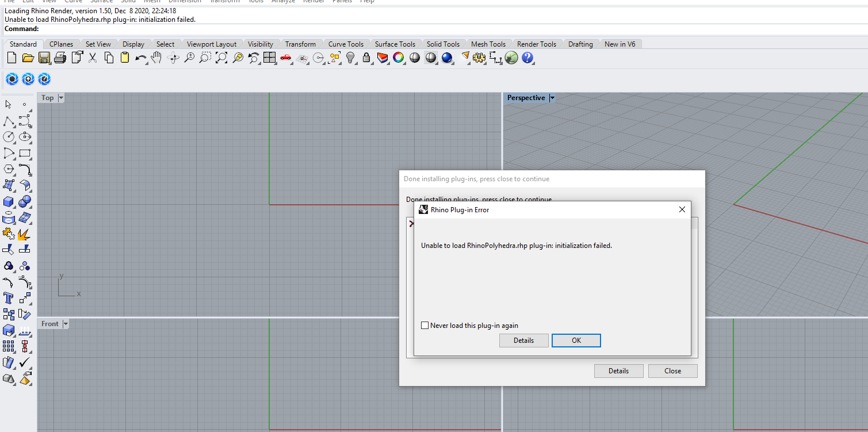The image size is (868, 432).
Task: Activate the Pan hand tool
Action: point(156,58)
